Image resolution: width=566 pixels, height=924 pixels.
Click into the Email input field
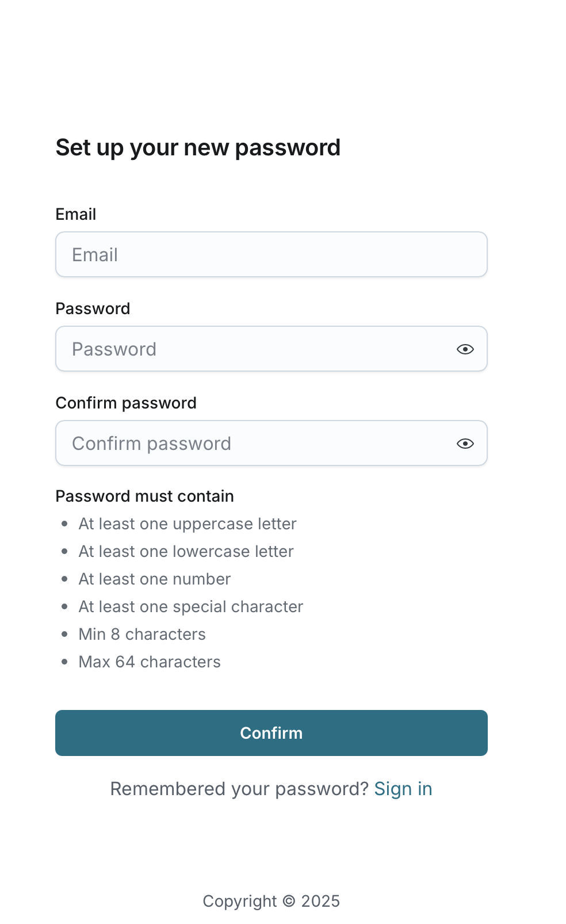pos(271,255)
